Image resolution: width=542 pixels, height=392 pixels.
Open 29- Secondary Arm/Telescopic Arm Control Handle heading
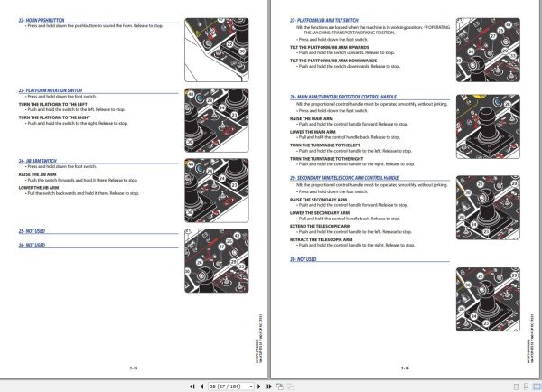pyautogui.click(x=344, y=178)
